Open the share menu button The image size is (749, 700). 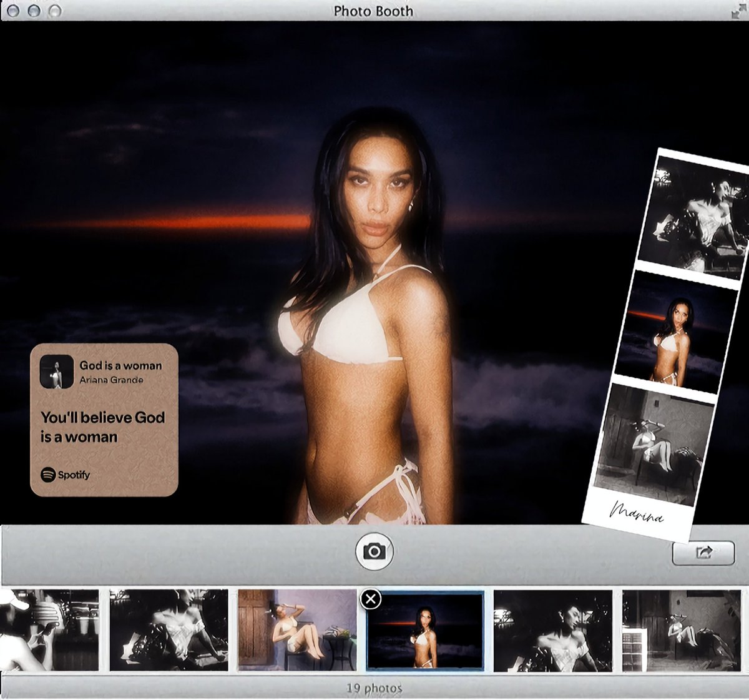click(703, 553)
